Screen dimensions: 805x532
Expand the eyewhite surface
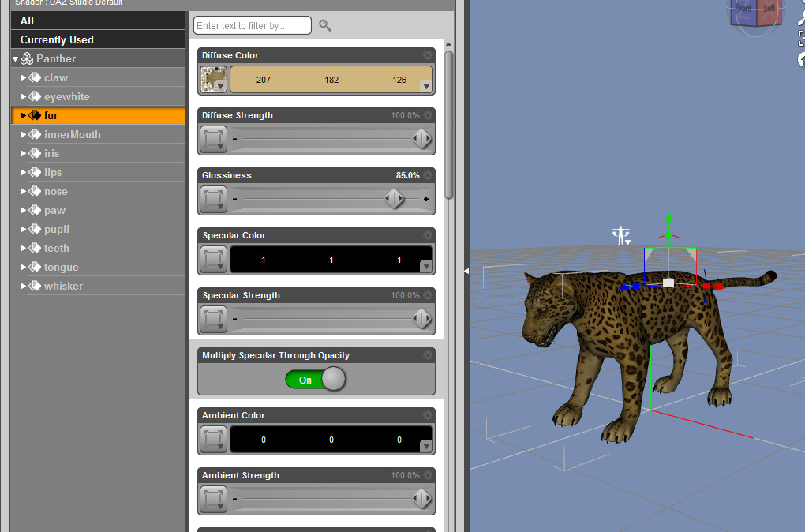tap(23, 96)
